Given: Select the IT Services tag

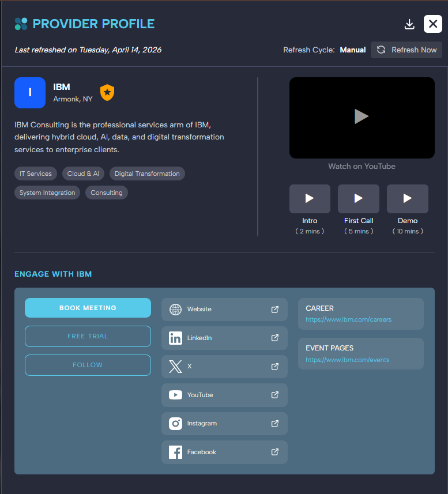Looking at the screenshot, I should [36, 174].
